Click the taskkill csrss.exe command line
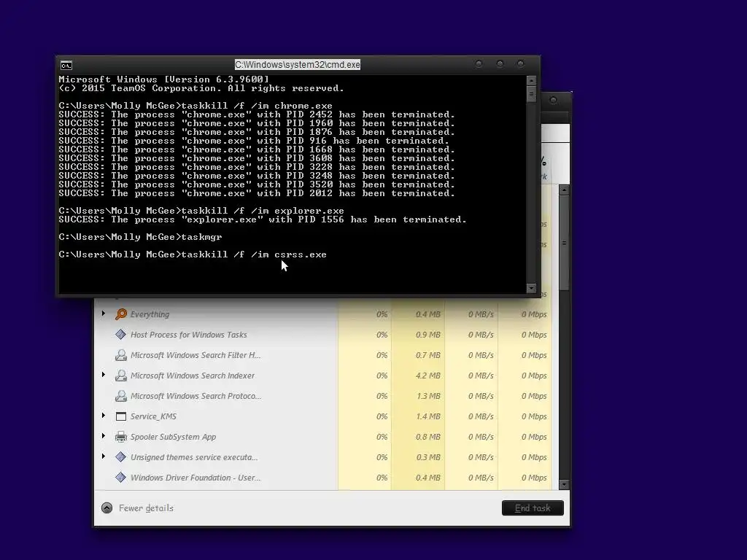The width and height of the screenshot is (747, 560). tap(193, 254)
